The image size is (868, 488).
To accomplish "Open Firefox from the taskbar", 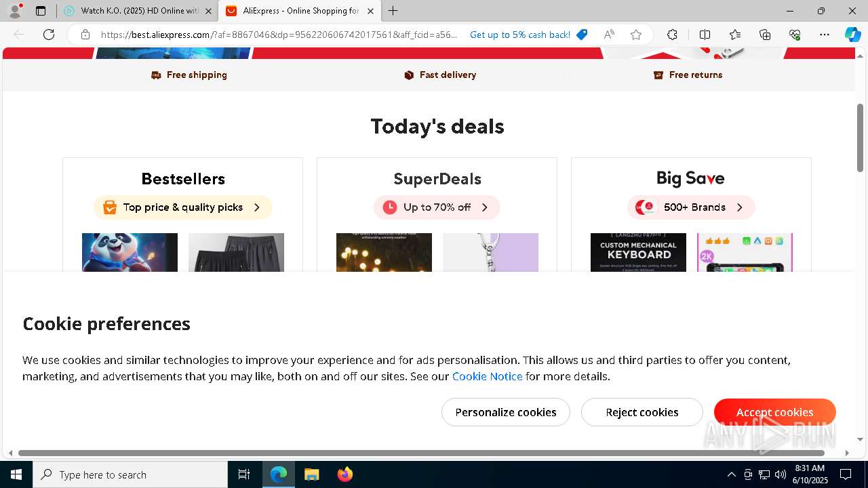I will pyautogui.click(x=345, y=474).
